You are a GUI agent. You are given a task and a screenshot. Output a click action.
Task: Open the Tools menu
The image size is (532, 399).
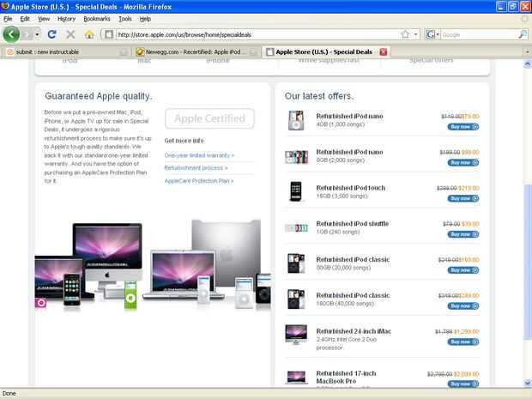point(125,19)
